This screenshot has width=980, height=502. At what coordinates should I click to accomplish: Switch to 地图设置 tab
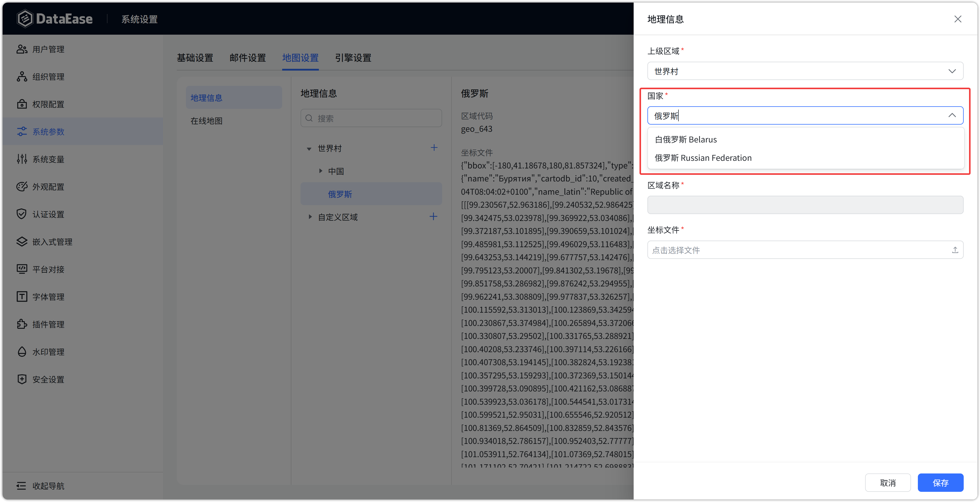coord(300,58)
